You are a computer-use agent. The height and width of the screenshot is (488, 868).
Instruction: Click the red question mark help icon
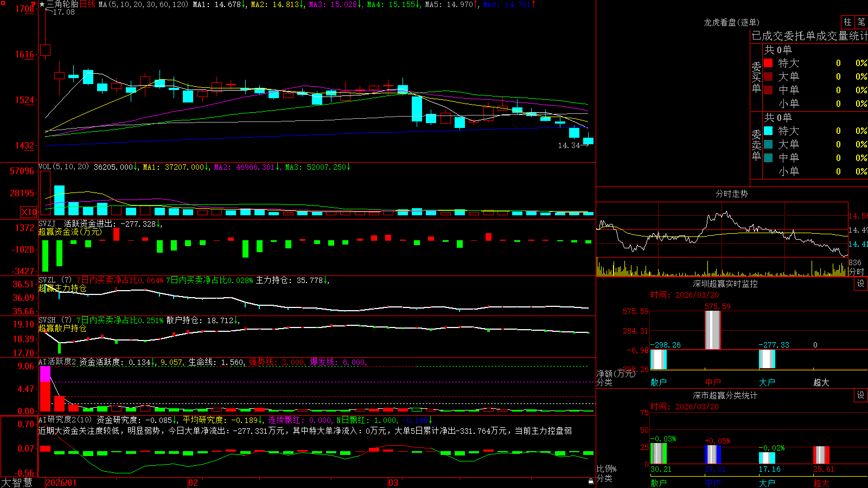point(34,3)
